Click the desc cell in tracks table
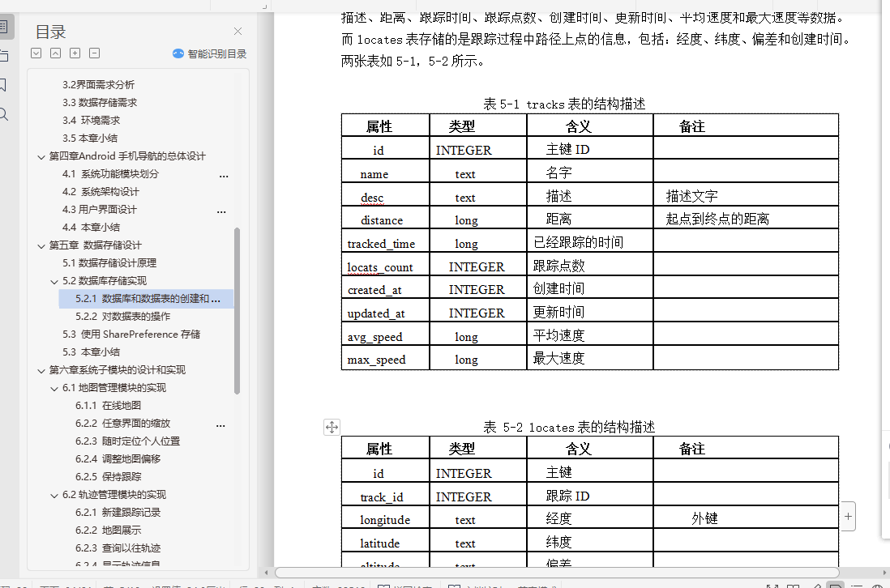This screenshot has width=890, height=588. (385, 194)
